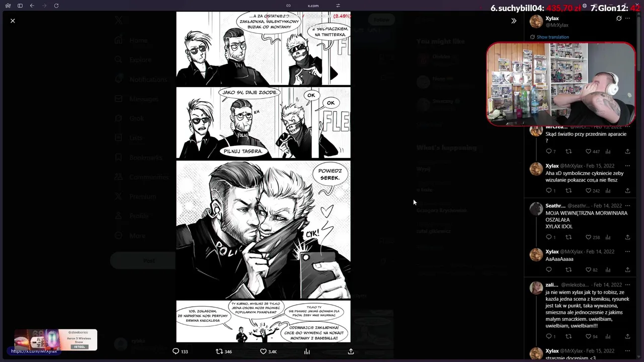This screenshot has width=644, height=362.
Task: View stats of the 'Skąd światło' comment
Action: 608,151
